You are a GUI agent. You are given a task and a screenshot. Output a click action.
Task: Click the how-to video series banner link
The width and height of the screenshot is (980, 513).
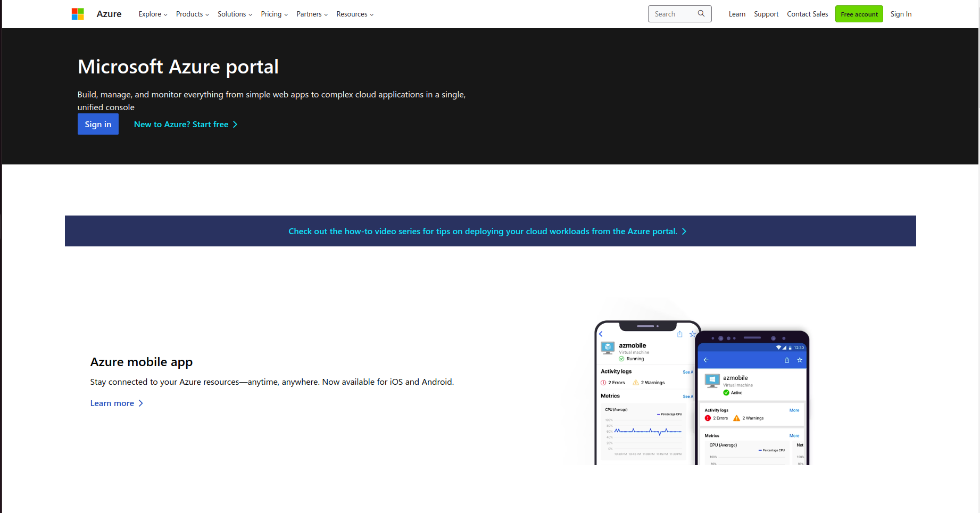pos(487,231)
